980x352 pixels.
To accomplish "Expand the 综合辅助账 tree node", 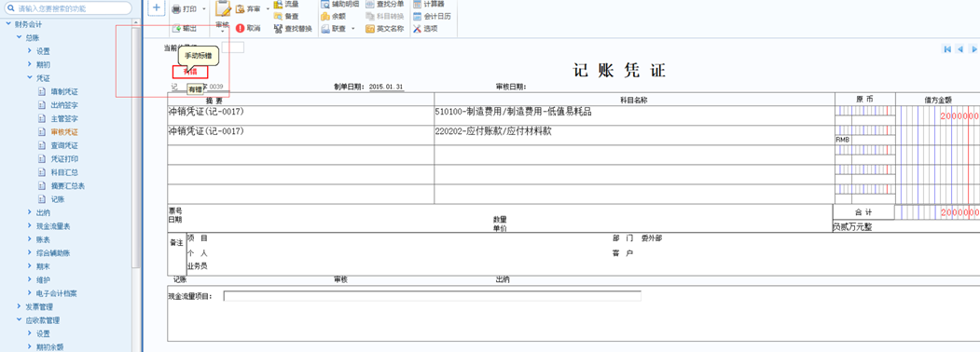I will [30, 252].
